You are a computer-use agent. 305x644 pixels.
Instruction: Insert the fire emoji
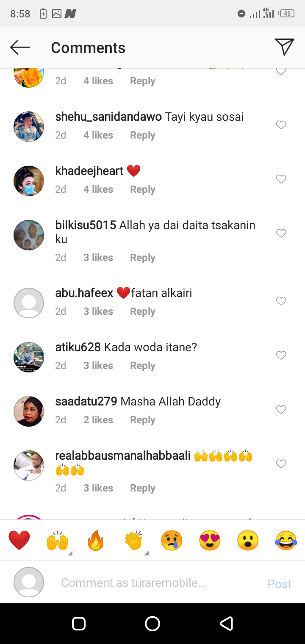pyautogui.click(x=95, y=541)
